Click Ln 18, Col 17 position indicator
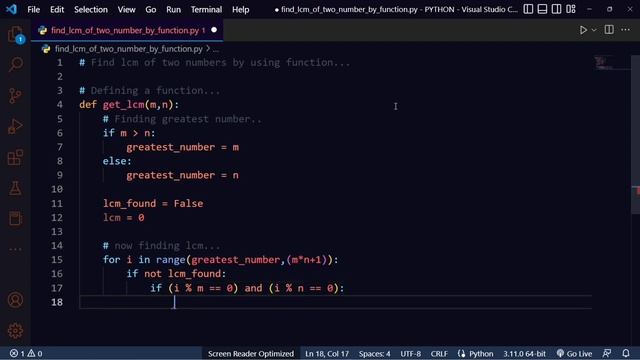The height and width of the screenshot is (360, 640). (327, 353)
